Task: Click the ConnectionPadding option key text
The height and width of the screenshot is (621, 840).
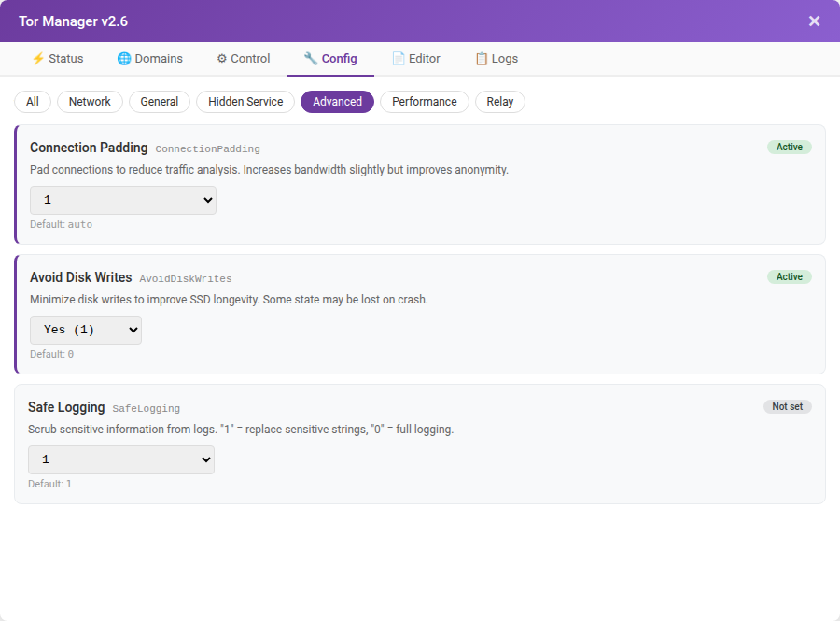Action: tap(208, 149)
